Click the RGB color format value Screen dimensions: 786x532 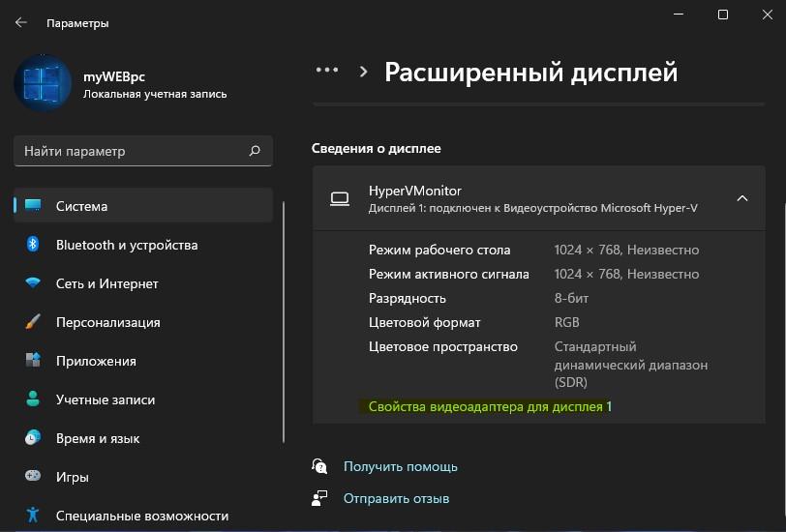pos(566,322)
